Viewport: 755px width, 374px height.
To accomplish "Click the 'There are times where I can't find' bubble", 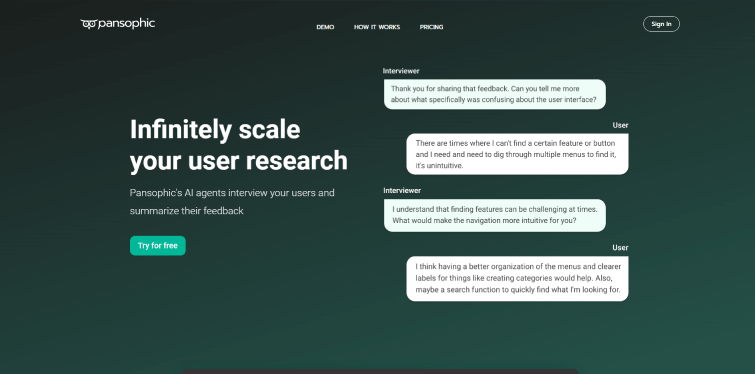I will click(x=517, y=154).
